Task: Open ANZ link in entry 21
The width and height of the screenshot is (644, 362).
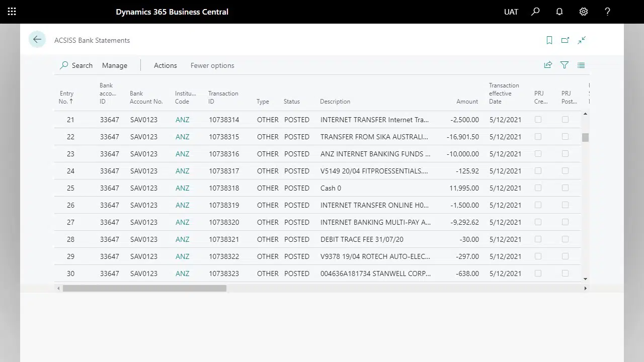Action: [x=183, y=120]
